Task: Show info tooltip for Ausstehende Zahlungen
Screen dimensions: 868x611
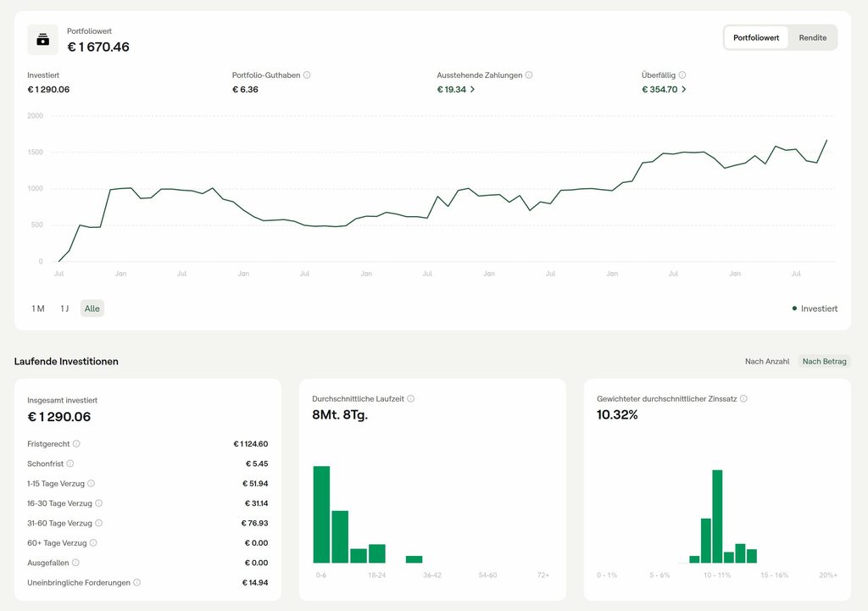Action: pos(529,75)
